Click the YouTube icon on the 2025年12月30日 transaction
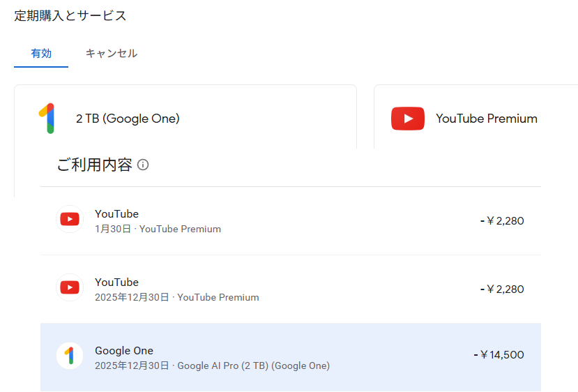 tap(70, 287)
